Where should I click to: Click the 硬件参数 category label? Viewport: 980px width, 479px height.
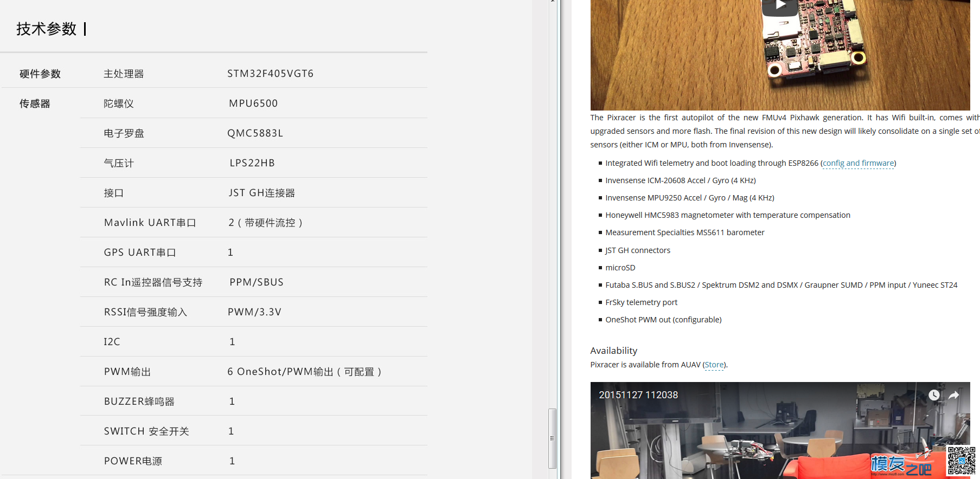pyautogui.click(x=40, y=74)
